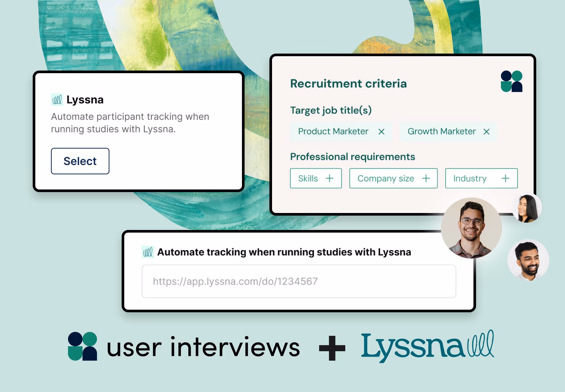Select the avatar of the bearded man
565x392 pixels.
(x=528, y=260)
